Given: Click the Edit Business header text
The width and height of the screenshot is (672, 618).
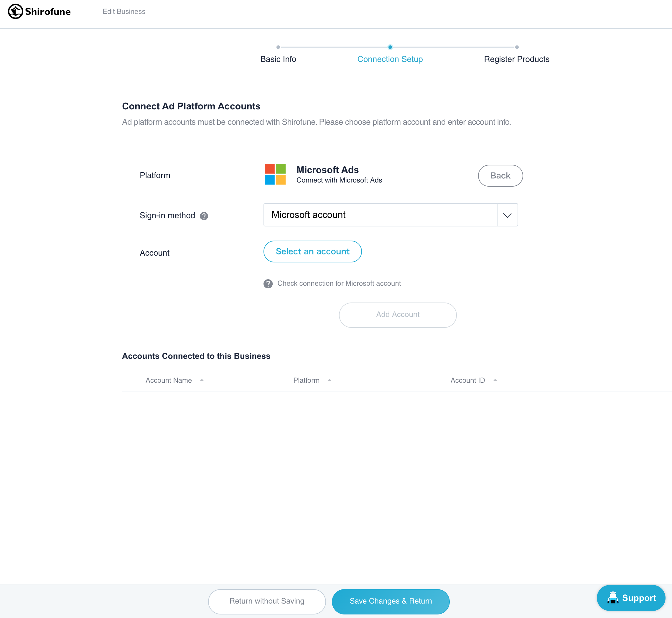Looking at the screenshot, I should pos(124,12).
